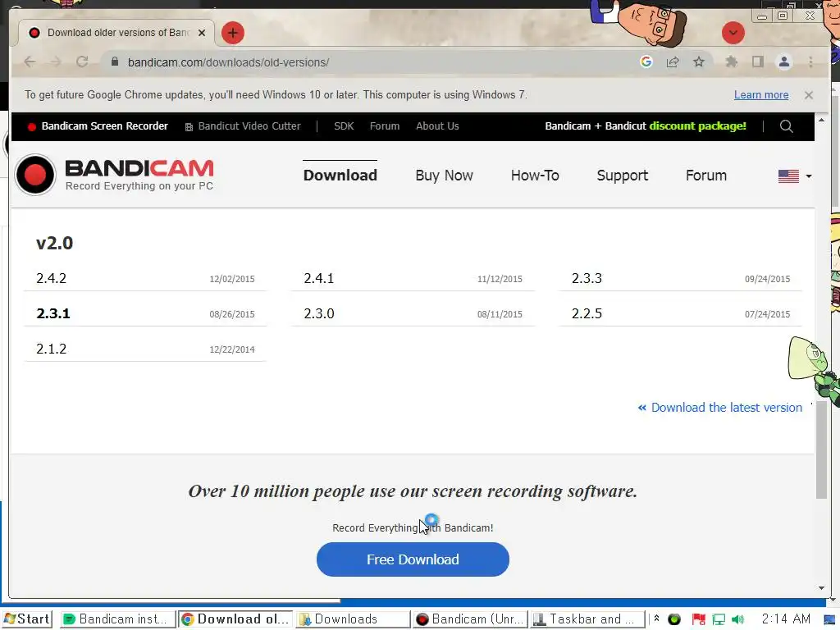Click the Free Download button
This screenshot has height=630, width=840.
point(413,559)
